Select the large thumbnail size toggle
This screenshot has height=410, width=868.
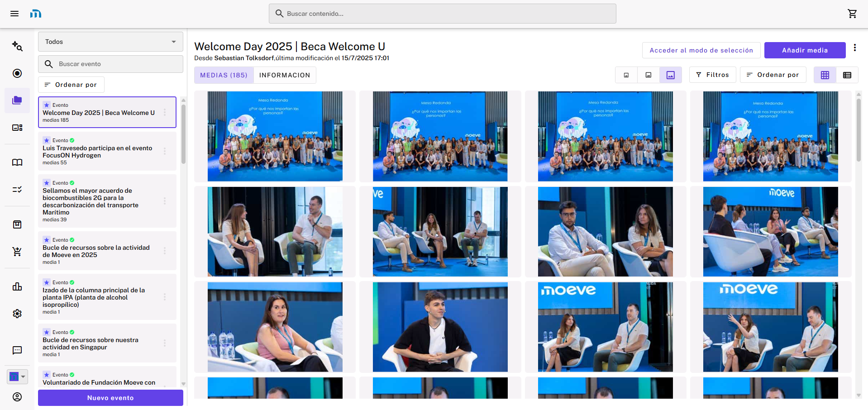[x=671, y=75]
